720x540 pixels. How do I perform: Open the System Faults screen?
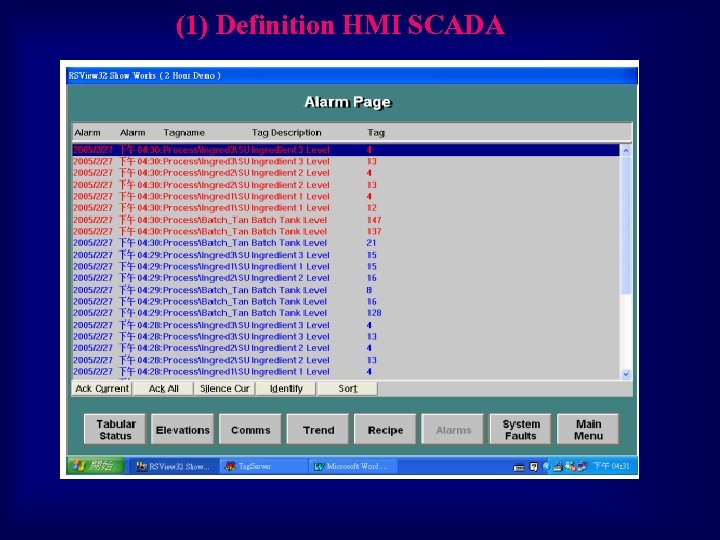(521, 430)
